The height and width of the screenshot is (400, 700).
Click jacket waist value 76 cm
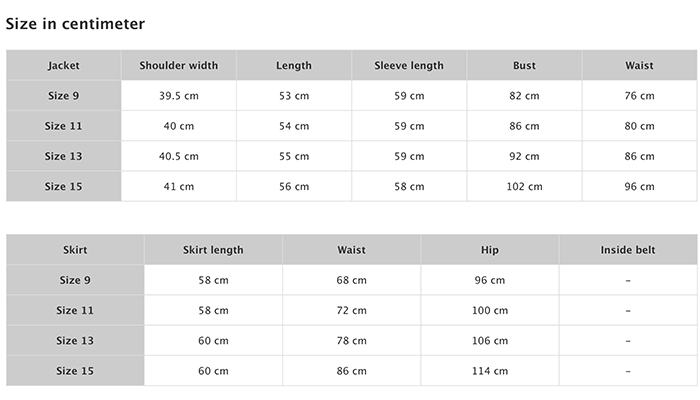(x=639, y=96)
